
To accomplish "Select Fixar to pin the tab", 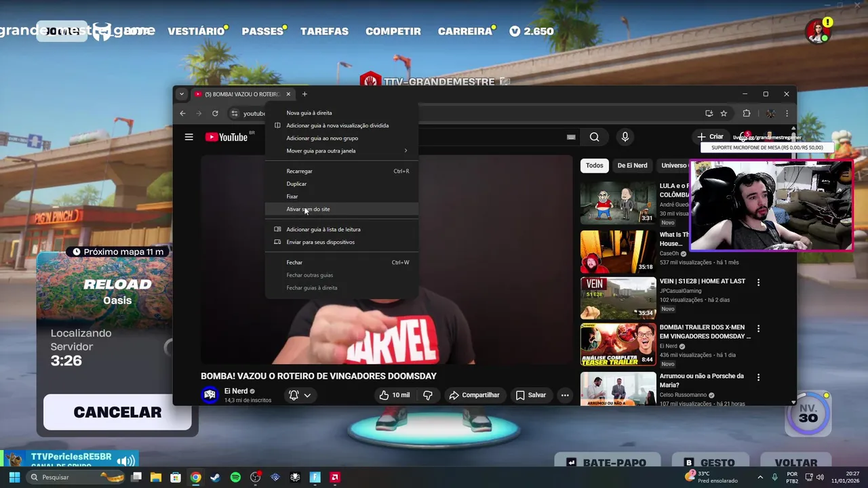I will pyautogui.click(x=342, y=197).
